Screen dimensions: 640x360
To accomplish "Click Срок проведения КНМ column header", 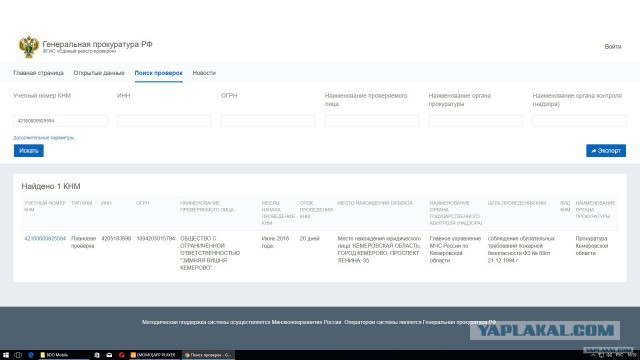I will (316, 209).
